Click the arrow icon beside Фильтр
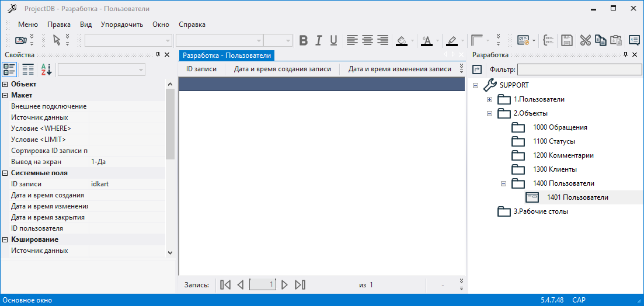644x306 pixels. (477, 70)
